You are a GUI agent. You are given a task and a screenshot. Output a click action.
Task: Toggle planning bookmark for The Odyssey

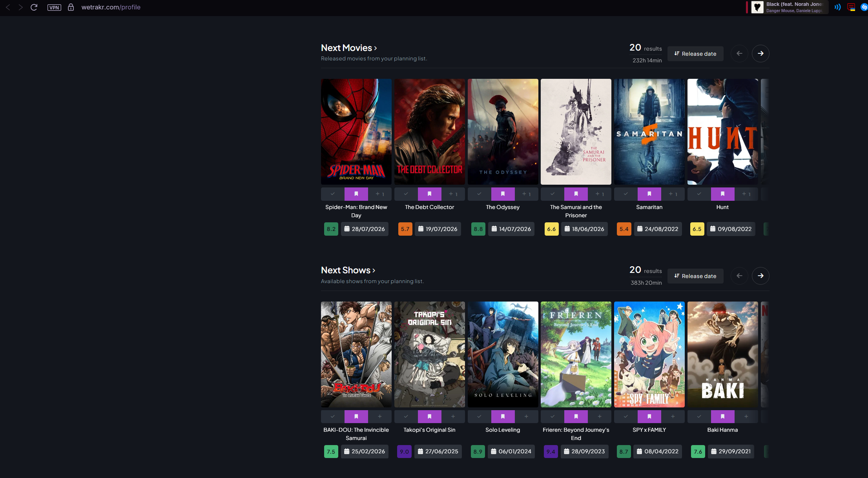[x=503, y=194]
